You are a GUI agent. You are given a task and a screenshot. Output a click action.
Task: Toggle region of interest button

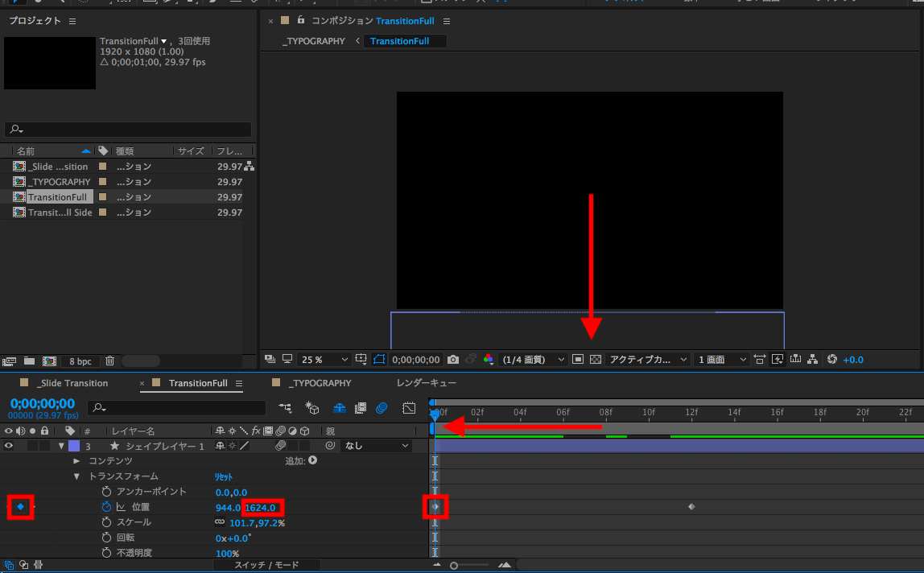point(578,359)
